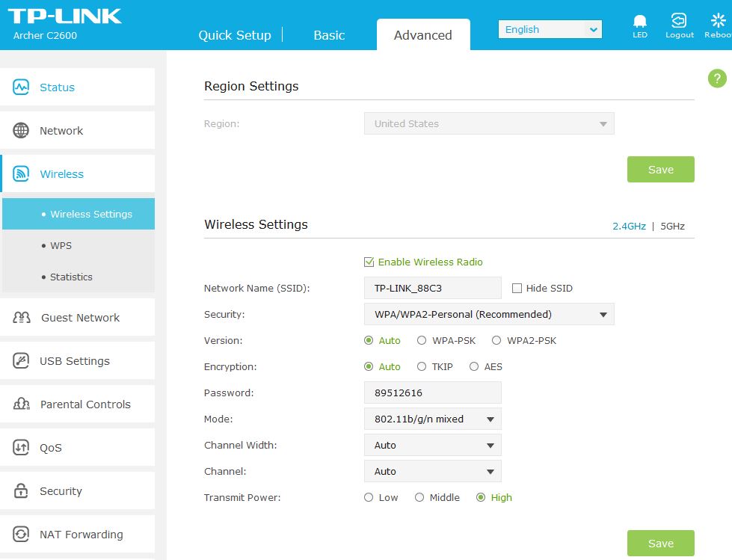Click the Parental Controls family icon
This screenshot has width=732, height=560.
22,404
